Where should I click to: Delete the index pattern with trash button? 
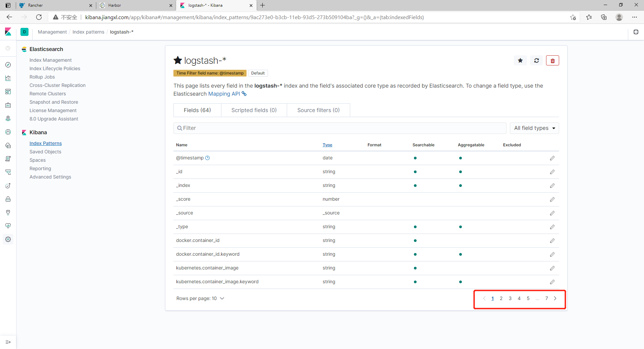point(552,60)
